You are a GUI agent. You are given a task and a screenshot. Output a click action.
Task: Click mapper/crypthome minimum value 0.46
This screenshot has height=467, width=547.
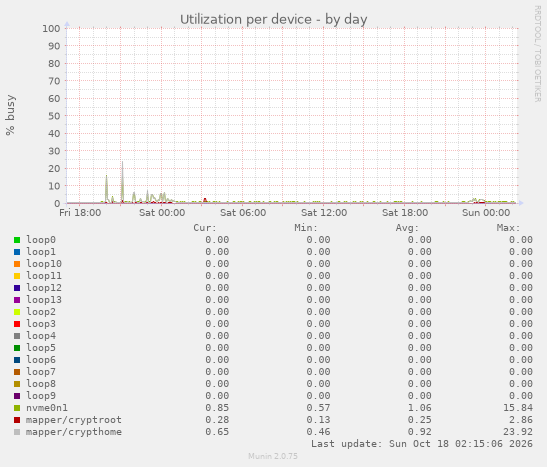pos(318,432)
